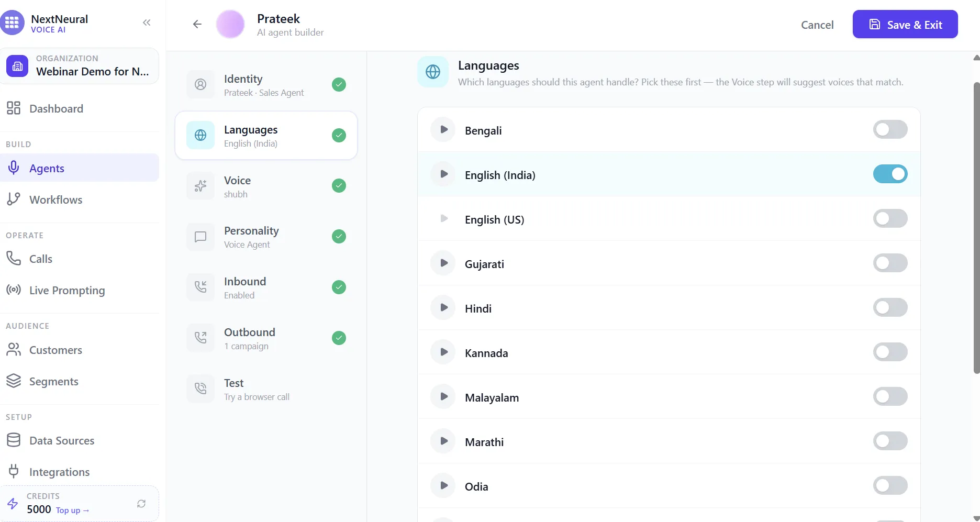Enable Bengali language toggle
Image resolution: width=980 pixels, height=522 pixels.
point(890,129)
